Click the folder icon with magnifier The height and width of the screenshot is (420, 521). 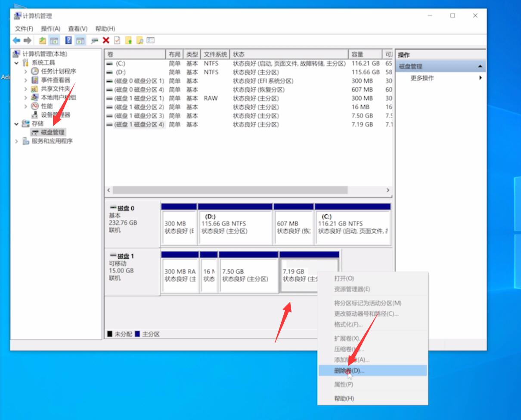coord(140,40)
